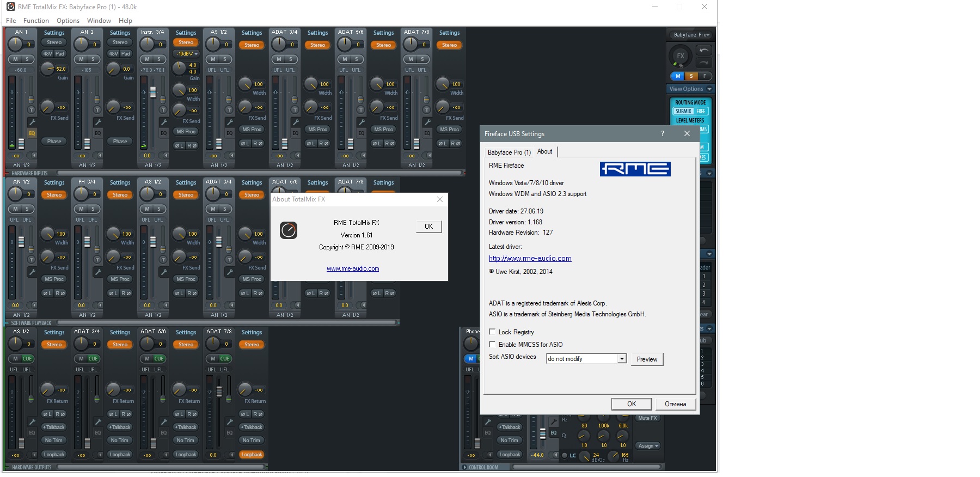Viewport: 980px width, 477px height.
Task: Open the Assign dropdown in Control Room
Action: 648,446
